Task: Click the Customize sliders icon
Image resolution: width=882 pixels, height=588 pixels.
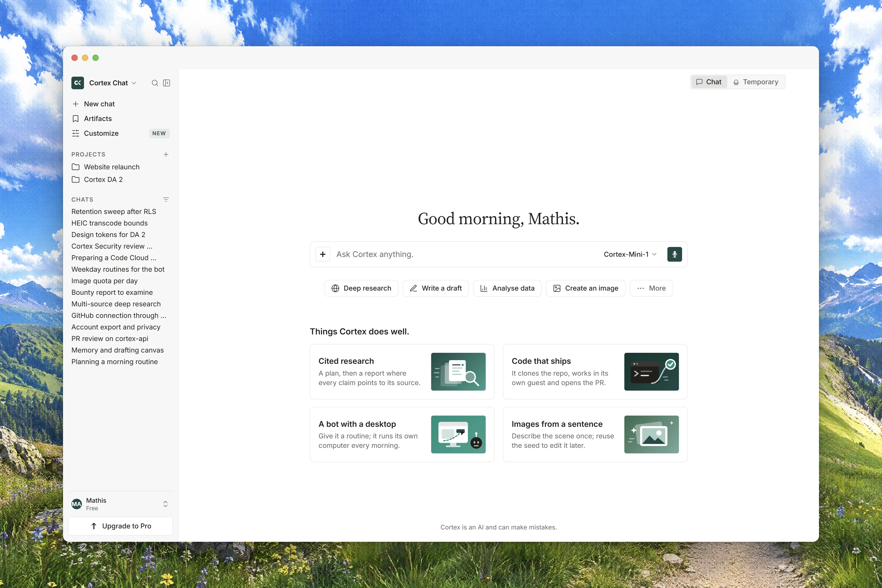Action: coord(75,133)
